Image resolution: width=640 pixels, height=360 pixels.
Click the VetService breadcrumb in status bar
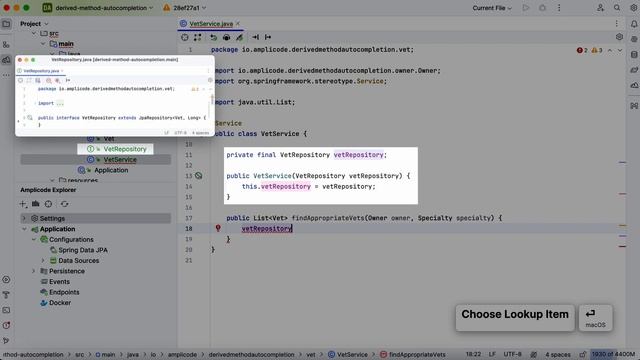[348, 355]
